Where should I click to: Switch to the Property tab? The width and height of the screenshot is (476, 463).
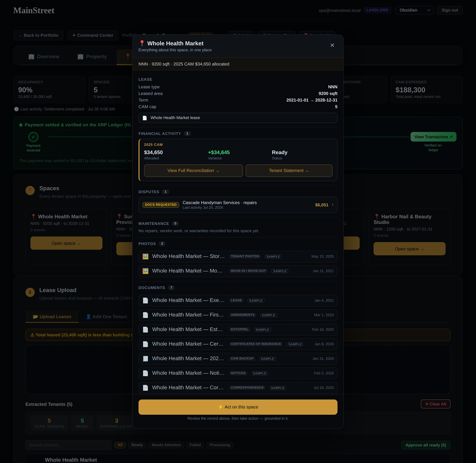[x=92, y=57]
